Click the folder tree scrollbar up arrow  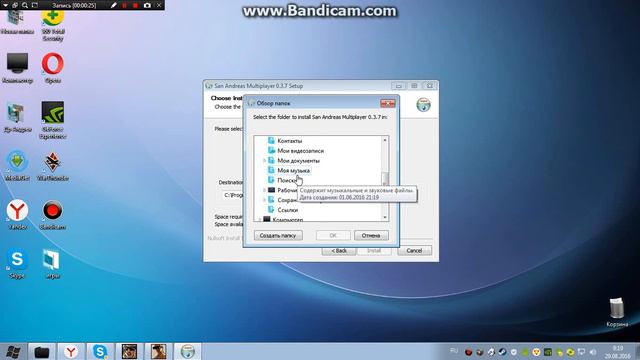click(x=384, y=140)
